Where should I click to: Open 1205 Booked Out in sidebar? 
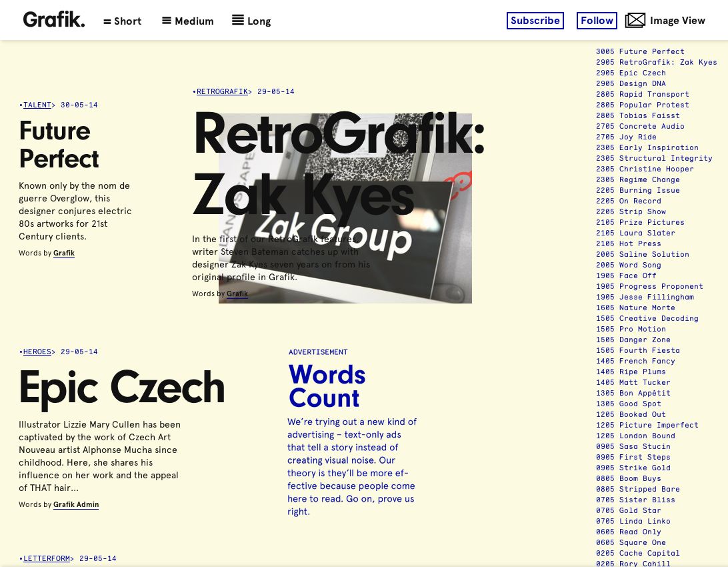click(x=631, y=415)
